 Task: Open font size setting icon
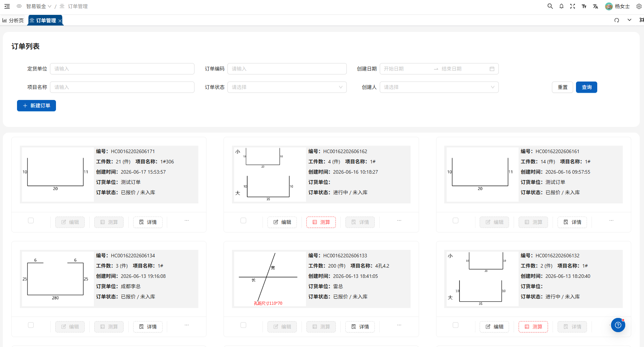click(x=584, y=6)
